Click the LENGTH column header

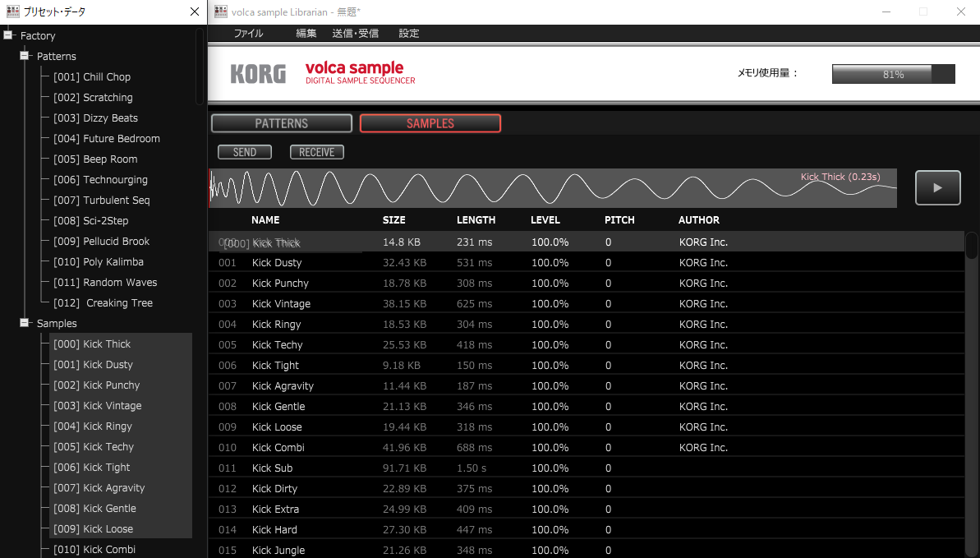(476, 220)
